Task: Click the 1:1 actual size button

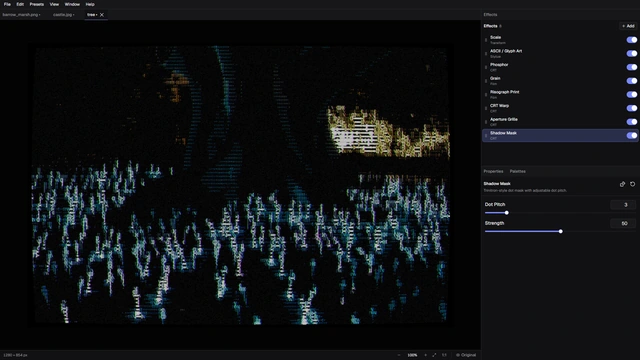Action: (x=444, y=355)
